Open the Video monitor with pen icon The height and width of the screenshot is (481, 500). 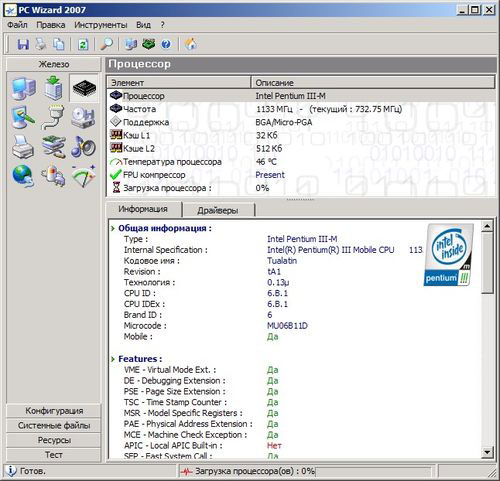pos(23,117)
